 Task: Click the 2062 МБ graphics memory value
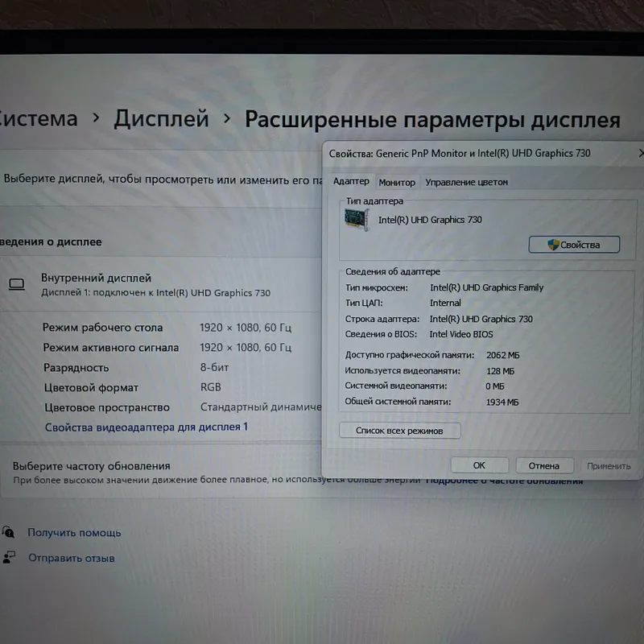[502, 355]
